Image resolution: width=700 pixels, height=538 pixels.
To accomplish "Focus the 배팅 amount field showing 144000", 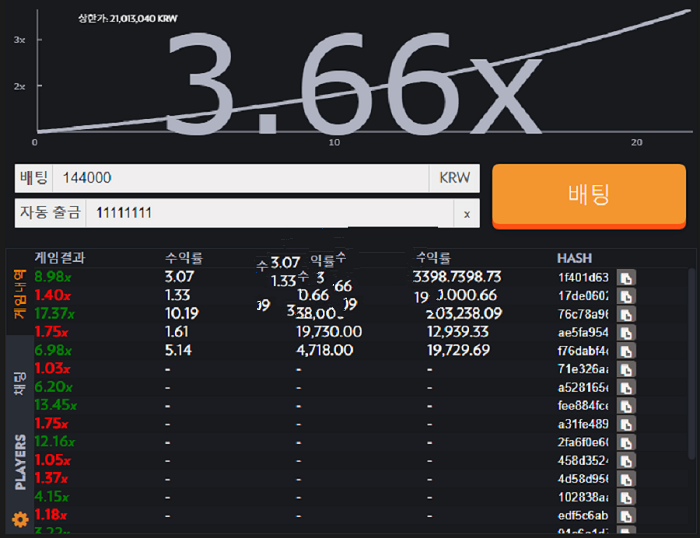I will 241,178.
